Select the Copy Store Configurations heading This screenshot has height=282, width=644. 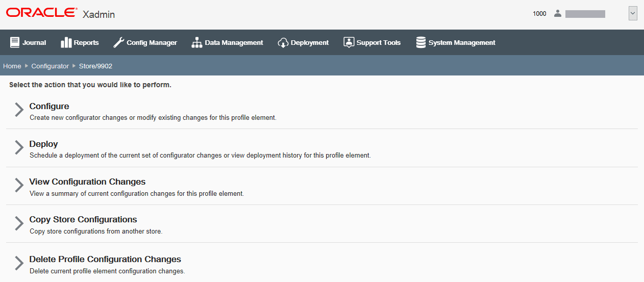point(83,219)
